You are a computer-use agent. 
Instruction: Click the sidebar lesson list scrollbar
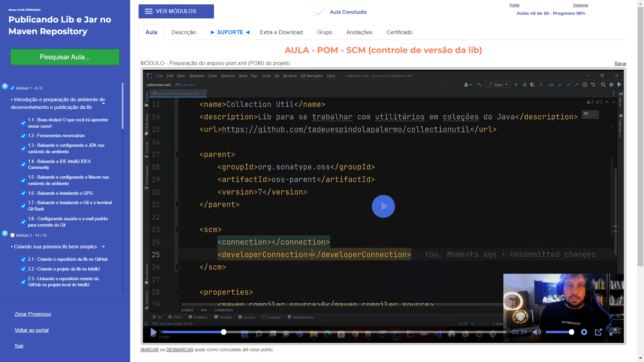click(x=123, y=106)
